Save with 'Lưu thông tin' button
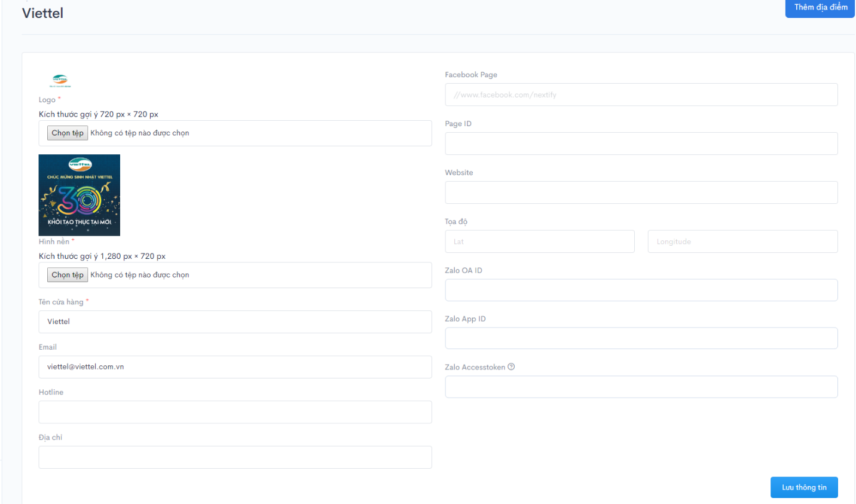This screenshot has width=856, height=504. click(804, 487)
